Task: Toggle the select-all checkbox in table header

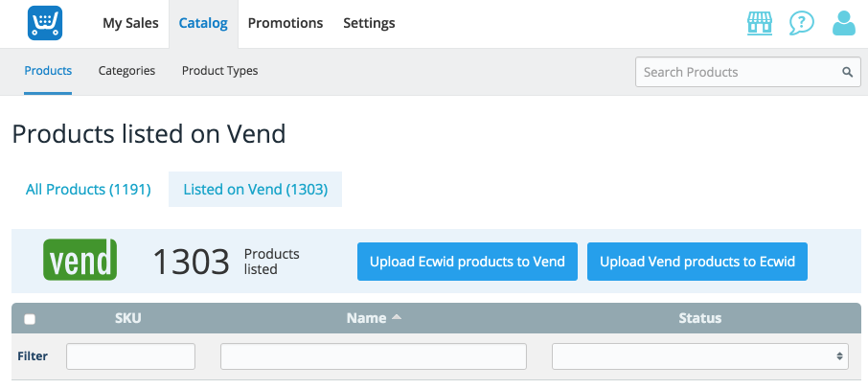Action: pyautogui.click(x=30, y=319)
